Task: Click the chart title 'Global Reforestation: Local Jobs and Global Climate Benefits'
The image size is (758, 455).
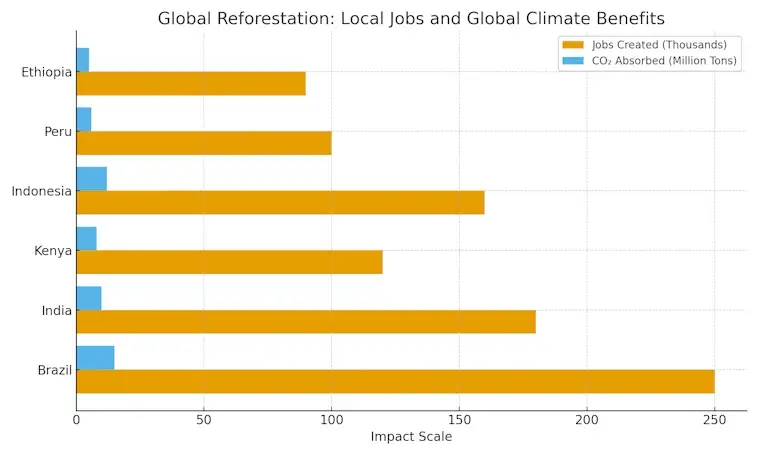Action: 411,18
